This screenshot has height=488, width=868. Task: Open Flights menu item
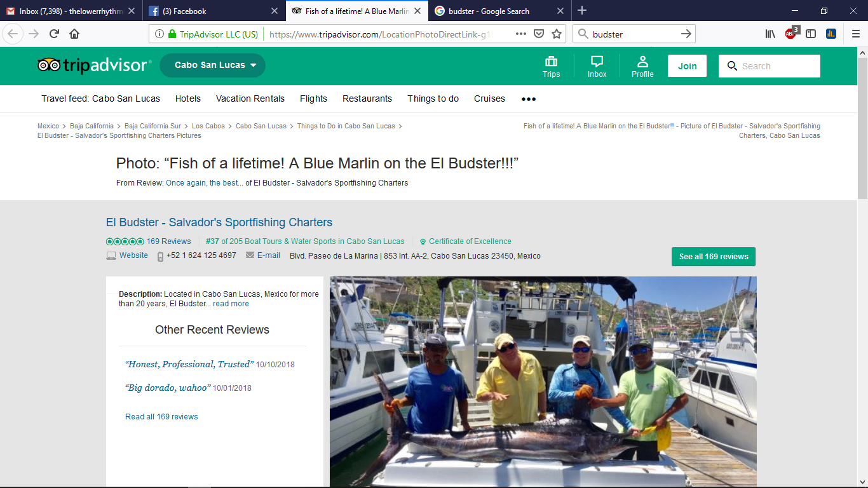[x=313, y=98]
